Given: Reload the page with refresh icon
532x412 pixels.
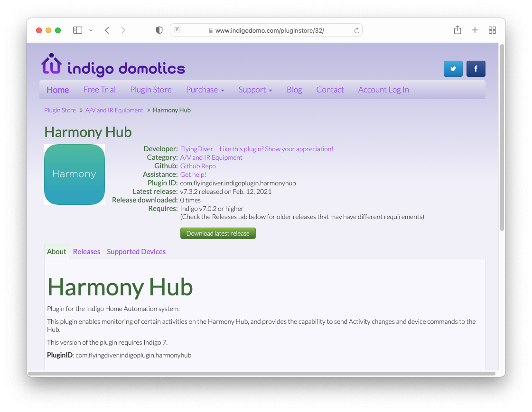Looking at the screenshot, I should [356, 30].
